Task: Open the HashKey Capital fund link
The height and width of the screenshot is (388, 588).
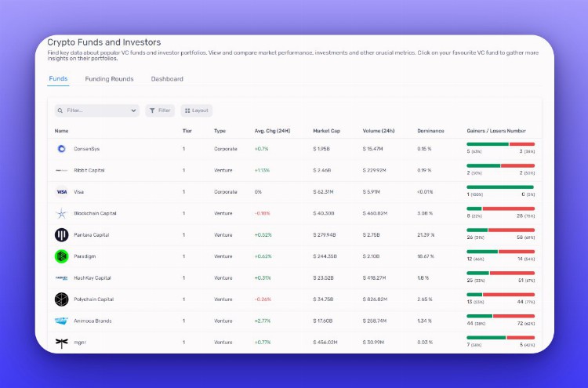Action: 93,277
